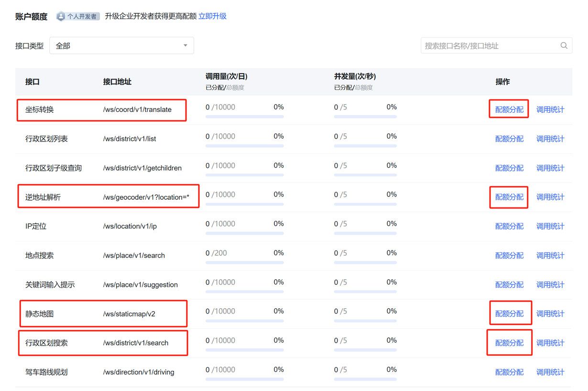Select the 关键词输入提示 interface name
The height and width of the screenshot is (391, 588).
coord(50,284)
